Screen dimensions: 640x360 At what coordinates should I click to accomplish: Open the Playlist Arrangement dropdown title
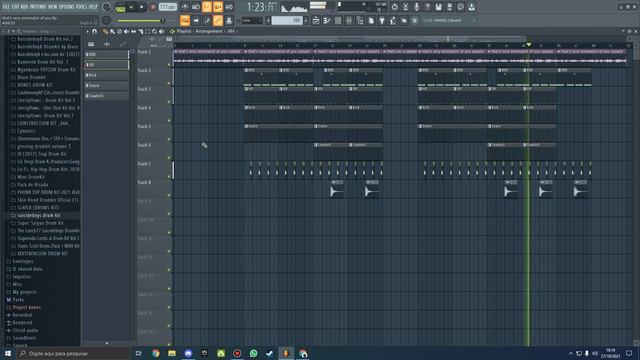(206, 31)
